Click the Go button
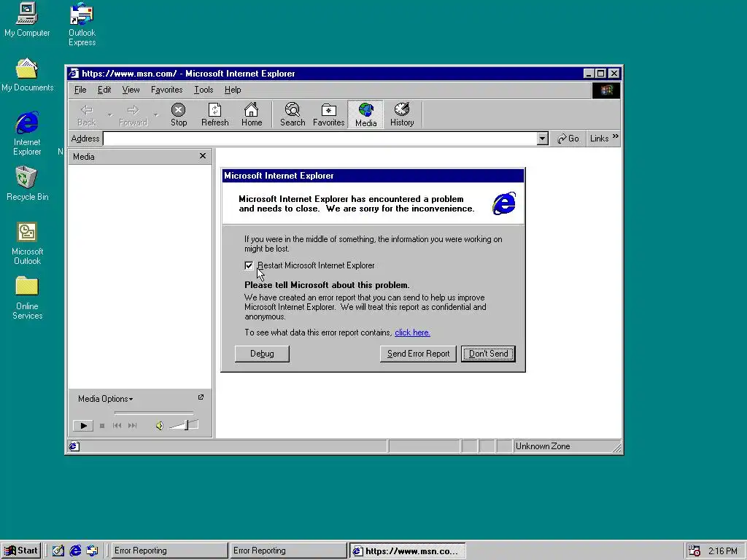 coord(568,139)
